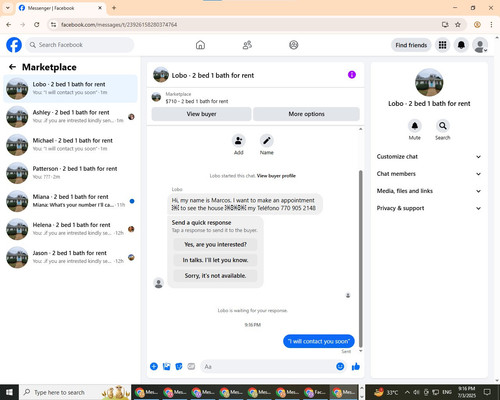Image resolution: width=500 pixels, height=400 pixels.
Task: Click the Facebook logo
Action: point(14,45)
